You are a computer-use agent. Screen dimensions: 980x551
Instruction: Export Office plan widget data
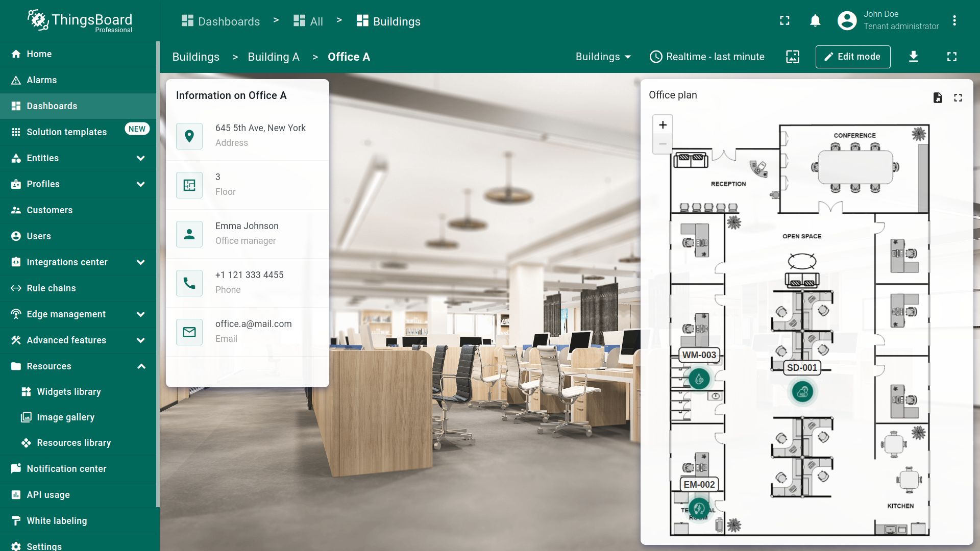click(x=938, y=98)
